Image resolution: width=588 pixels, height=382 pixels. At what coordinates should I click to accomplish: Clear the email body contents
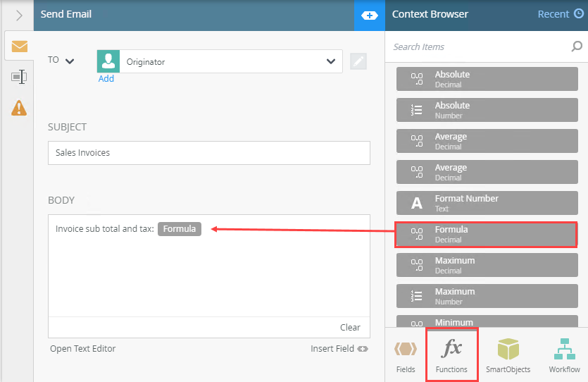350,327
